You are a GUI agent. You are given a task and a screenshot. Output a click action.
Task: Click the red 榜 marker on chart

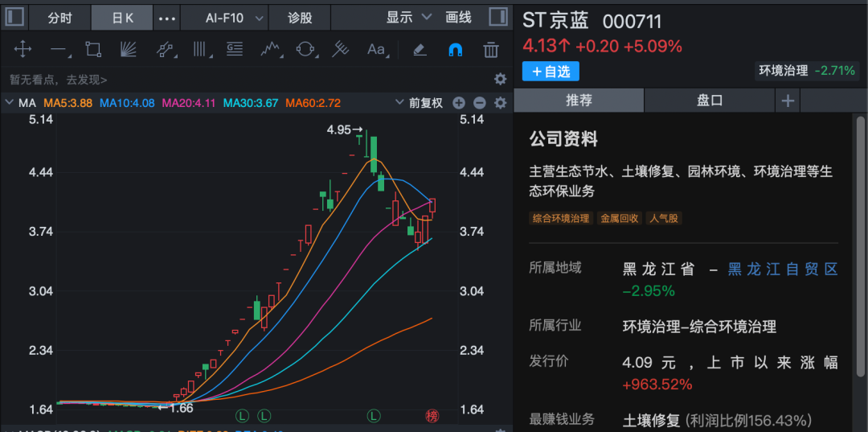432,415
